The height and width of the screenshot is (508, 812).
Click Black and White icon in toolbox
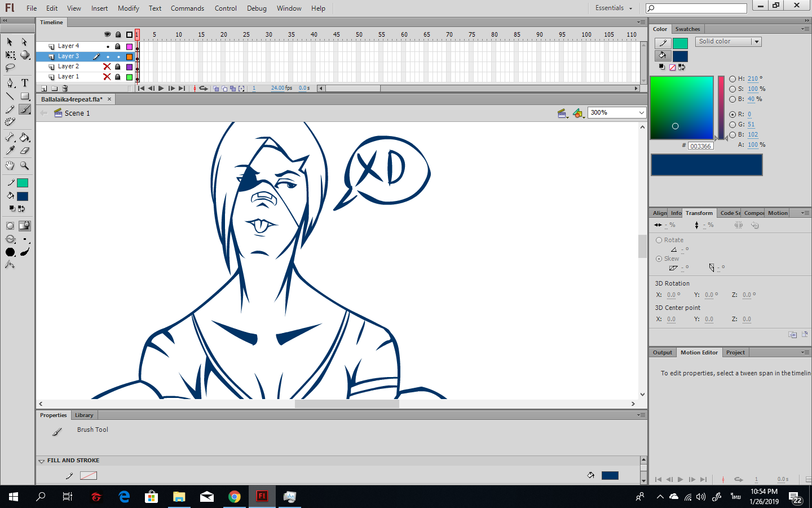[x=12, y=208]
